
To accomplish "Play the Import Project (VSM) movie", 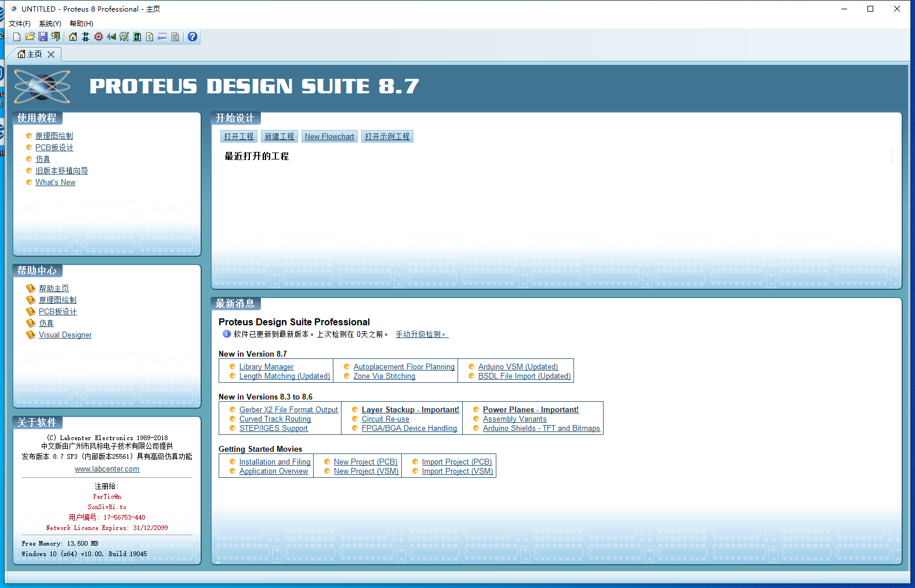I will click(x=457, y=471).
